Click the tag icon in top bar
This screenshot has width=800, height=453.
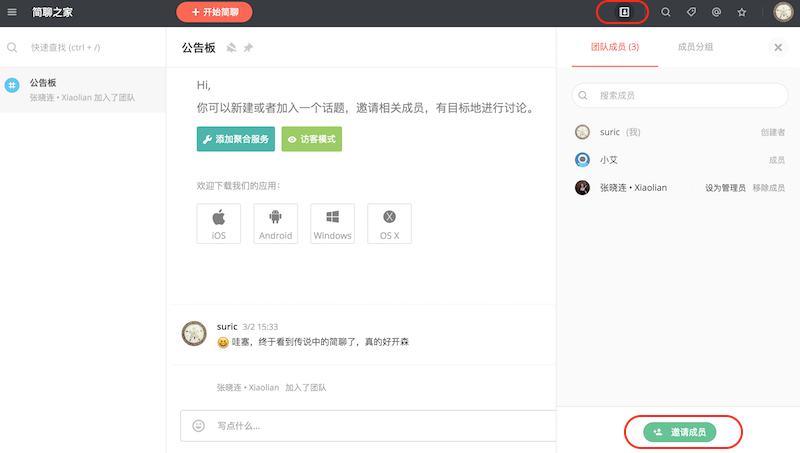coord(691,12)
